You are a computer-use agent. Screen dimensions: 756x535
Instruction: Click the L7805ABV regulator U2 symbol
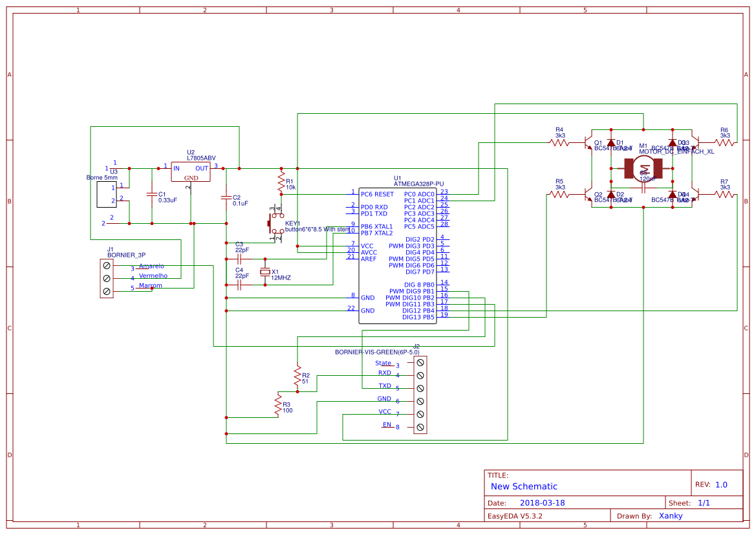click(190, 170)
